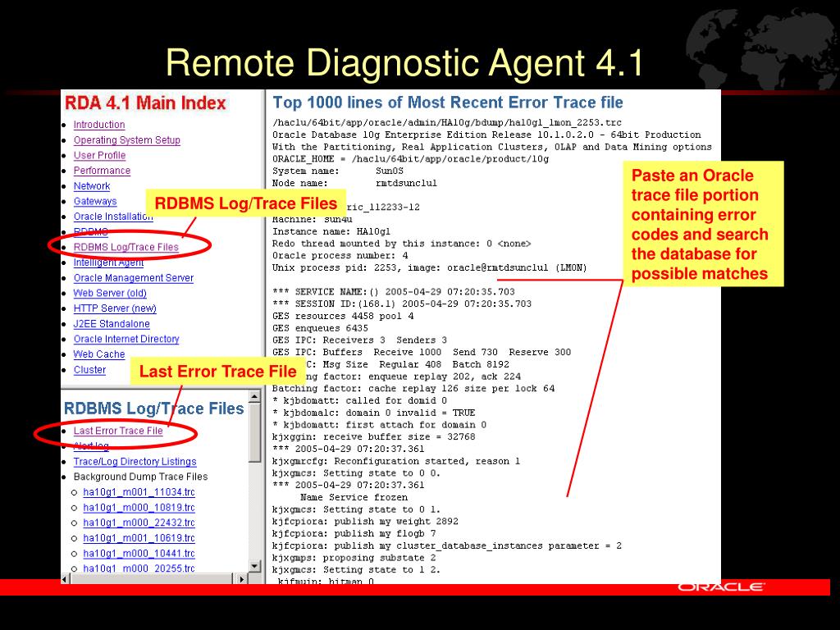
Task: Open the Performance link
Action: coord(102,171)
